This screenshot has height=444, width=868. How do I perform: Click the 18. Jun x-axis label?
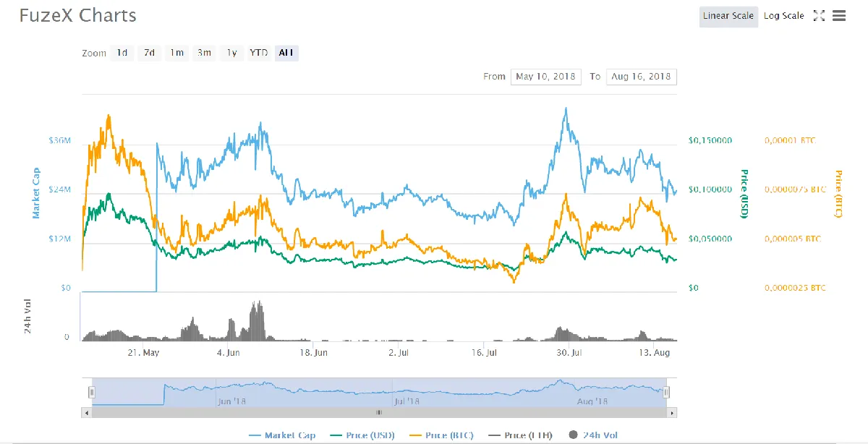coord(313,353)
